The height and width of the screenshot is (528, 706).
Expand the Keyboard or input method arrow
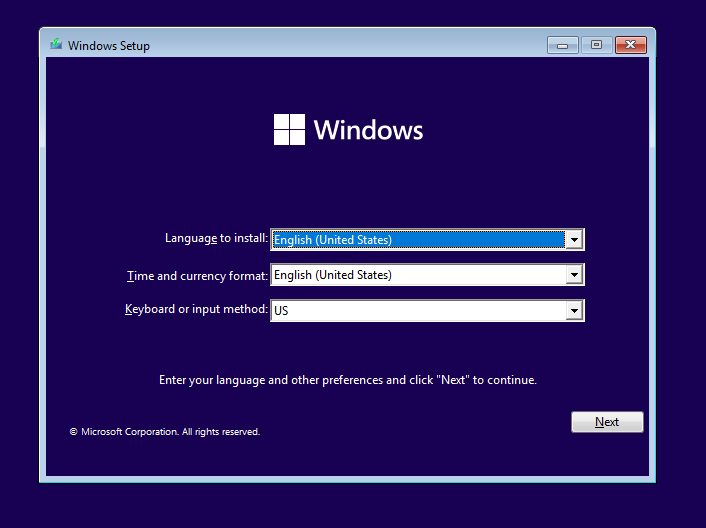tap(573, 311)
